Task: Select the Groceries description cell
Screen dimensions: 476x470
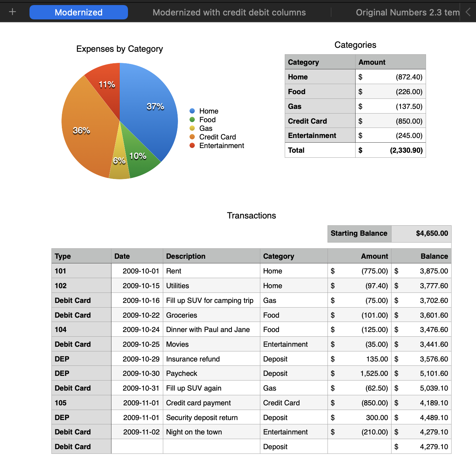Action: (x=211, y=315)
